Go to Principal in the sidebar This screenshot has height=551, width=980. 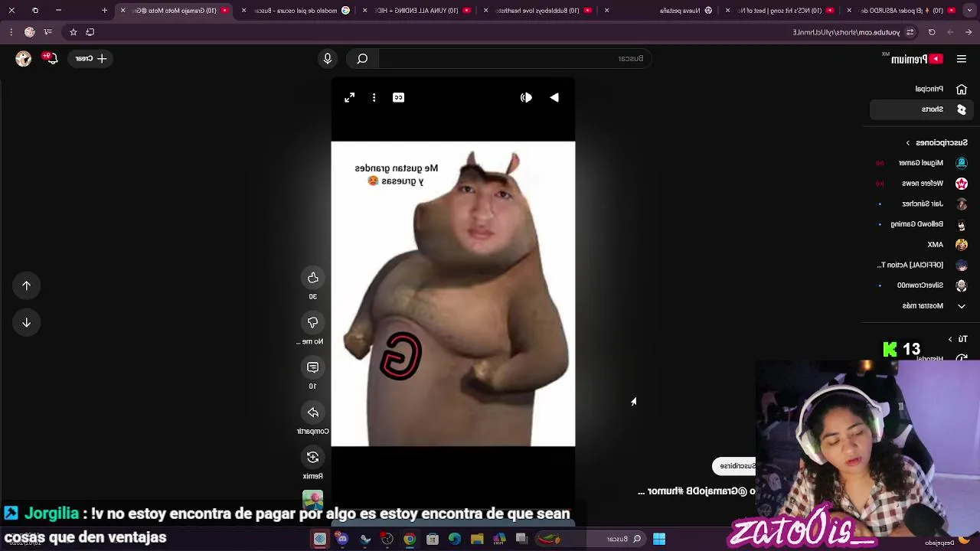click(941, 89)
